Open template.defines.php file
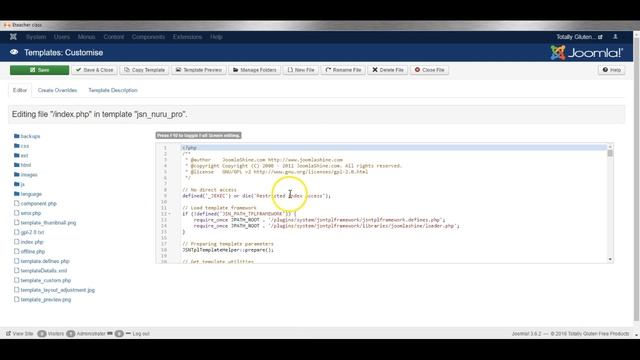This screenshot has height=360, width=640. (42, 261)
